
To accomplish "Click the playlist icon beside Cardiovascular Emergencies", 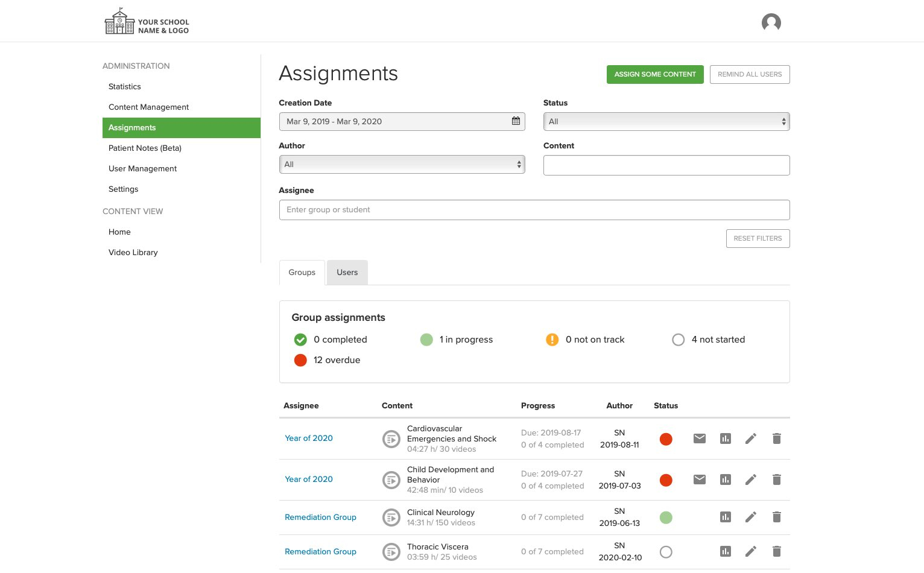I will point(391,439).
